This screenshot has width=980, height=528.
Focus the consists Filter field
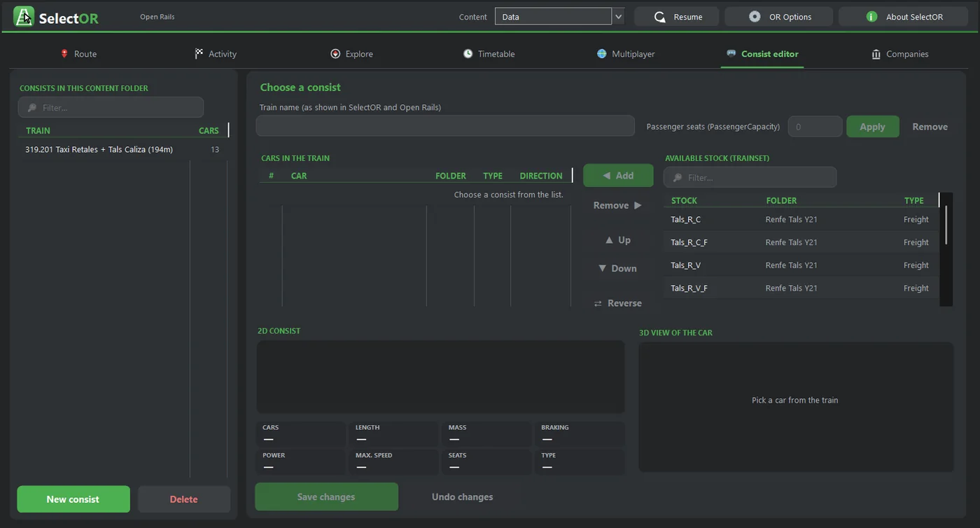(111, 107)
